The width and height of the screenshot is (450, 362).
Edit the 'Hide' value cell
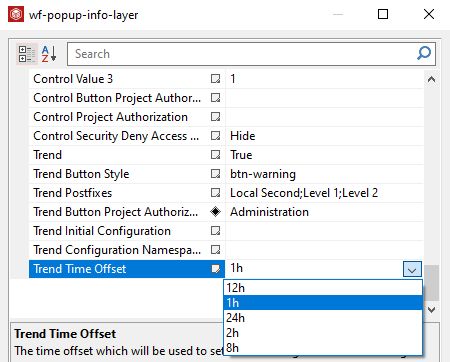(324, 136)
